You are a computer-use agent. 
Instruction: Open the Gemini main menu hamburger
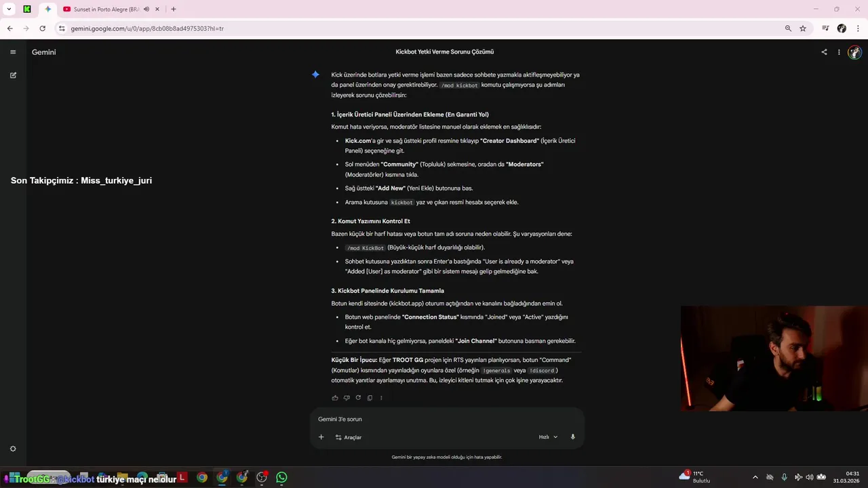point(13,52)
